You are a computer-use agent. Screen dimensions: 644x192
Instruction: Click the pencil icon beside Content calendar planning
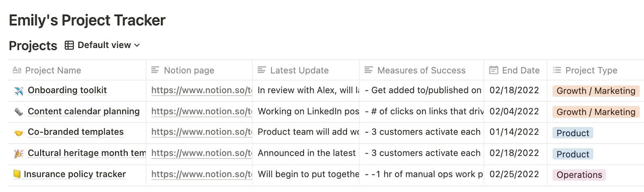(x=19, y=112)
